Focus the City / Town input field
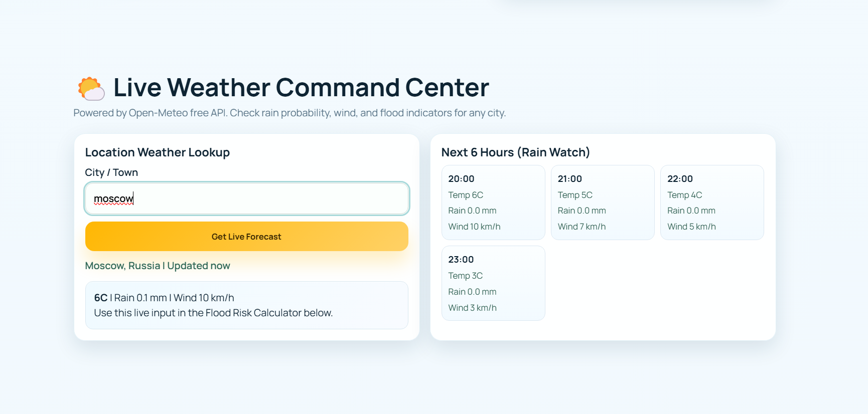The image size is (868, 414). (247, 198)
